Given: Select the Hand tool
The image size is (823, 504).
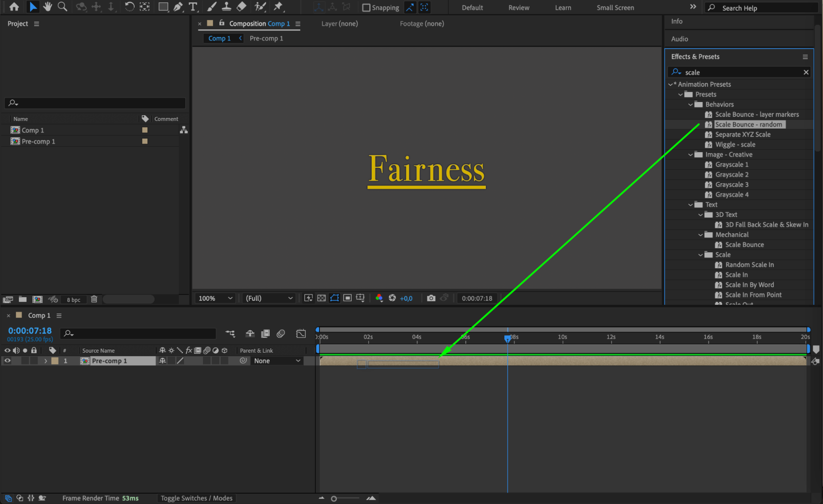Looking at the screenshot, I should tap(47, 7).
